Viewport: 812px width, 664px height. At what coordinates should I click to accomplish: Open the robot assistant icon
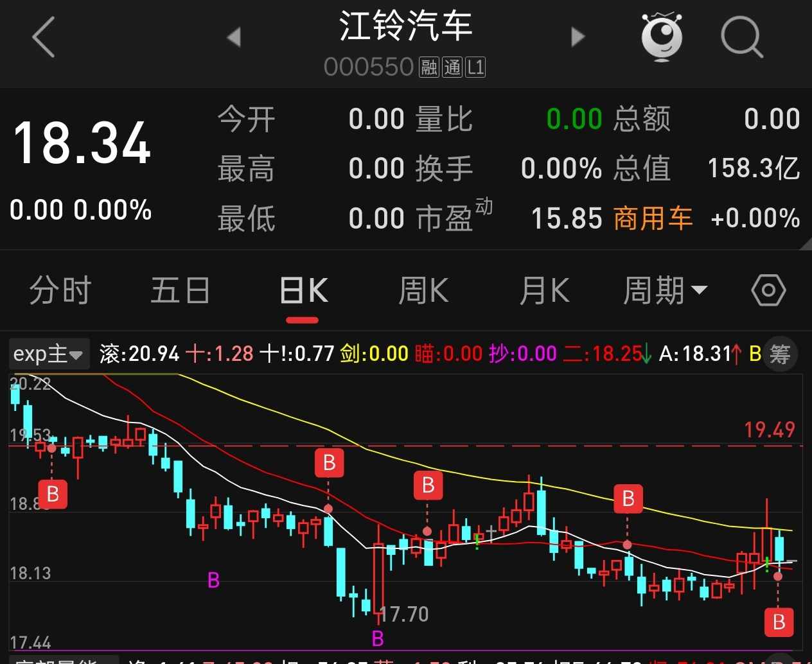[x=662, y=37]
